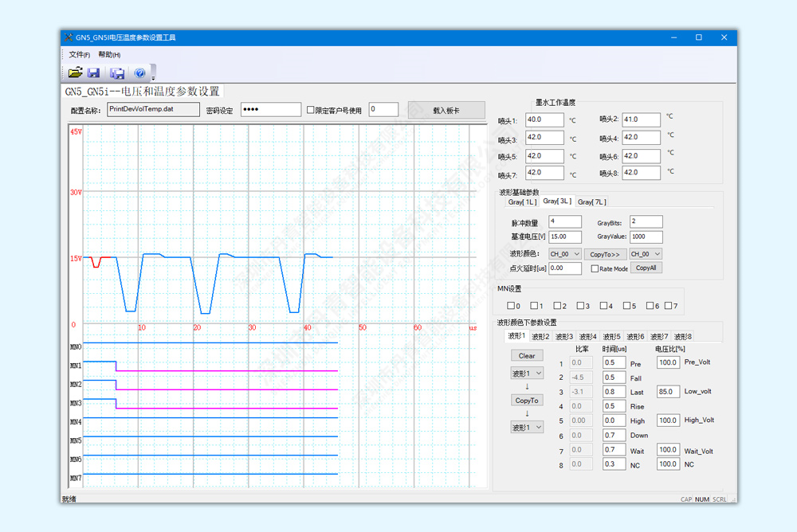Screen dimensions: 797x532
Task: Click the NC time field showing 0.3
Action: [x=614, y=464]
